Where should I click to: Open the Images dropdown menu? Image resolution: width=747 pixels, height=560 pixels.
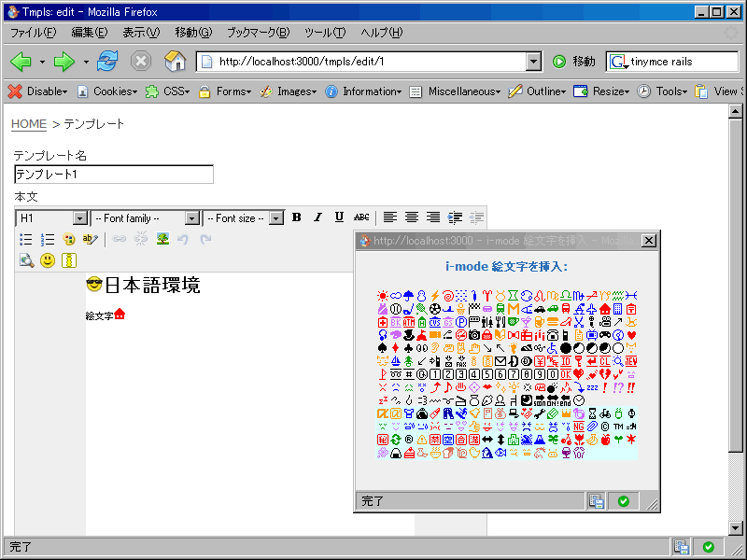click(x=289, y=91)
